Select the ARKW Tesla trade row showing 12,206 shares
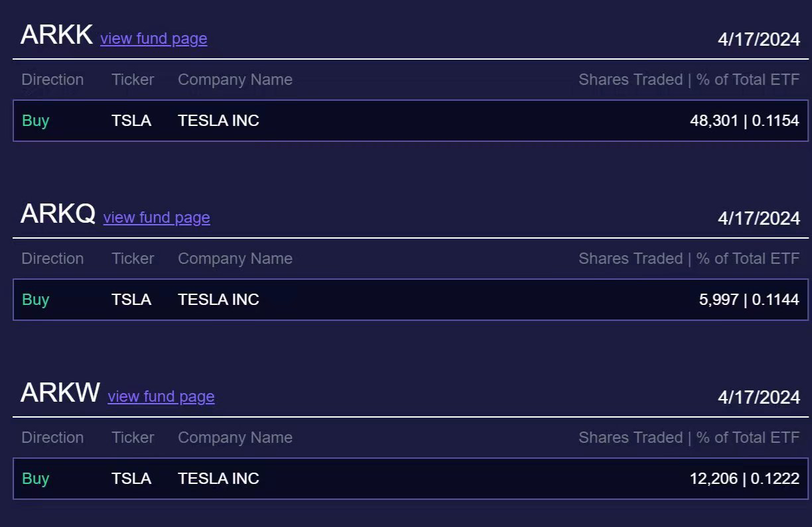 coord(410,479)
